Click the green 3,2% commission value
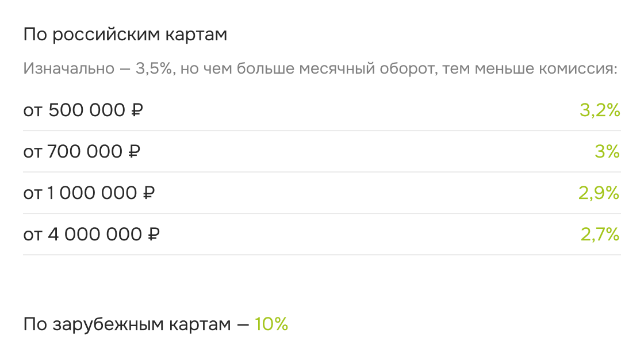The width and height of the screenshot is (644, 360). click(x=600, y=110)
